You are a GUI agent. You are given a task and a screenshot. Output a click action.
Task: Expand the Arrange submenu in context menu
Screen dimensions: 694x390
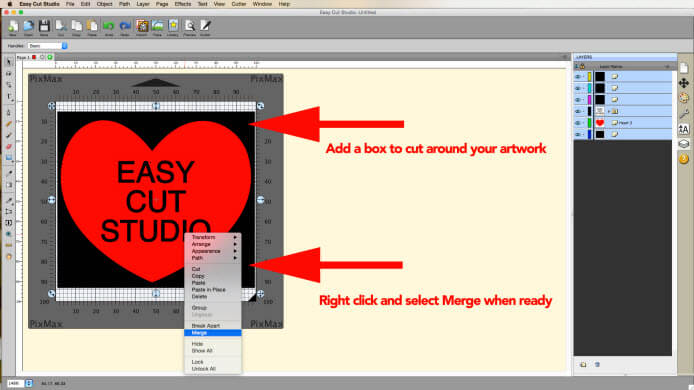click(x=213, y=244)
